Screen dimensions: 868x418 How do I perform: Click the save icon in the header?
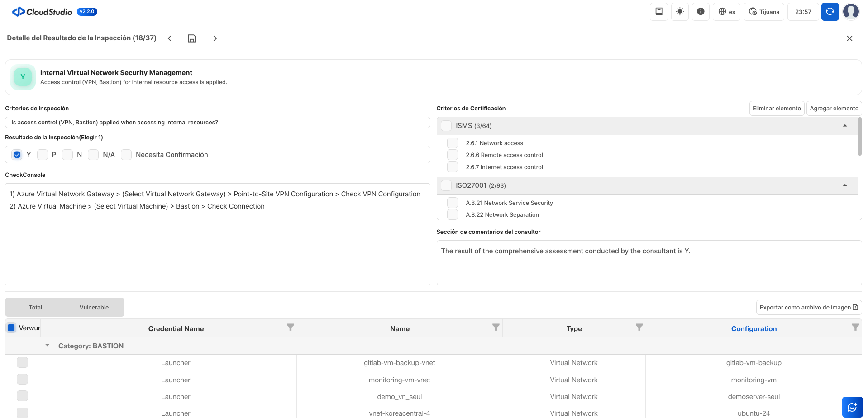click(192, 38)
